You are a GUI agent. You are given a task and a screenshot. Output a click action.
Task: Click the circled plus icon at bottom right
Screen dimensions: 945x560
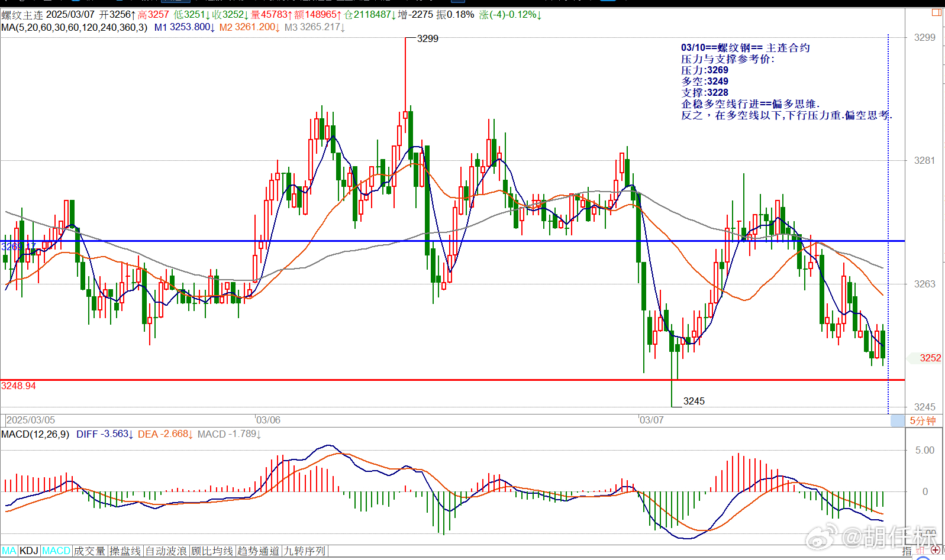[936, 551]
